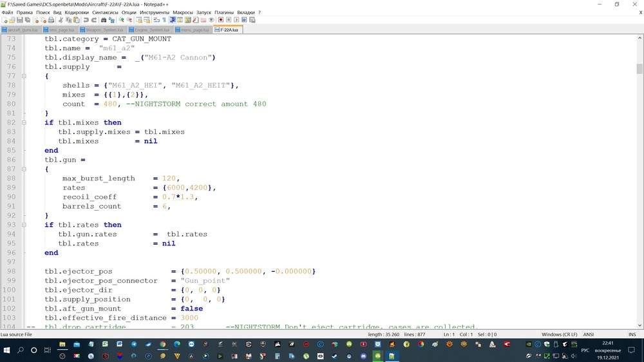Switch to the aircraft_guns.lua tab
644x362 pixels.
20,30
